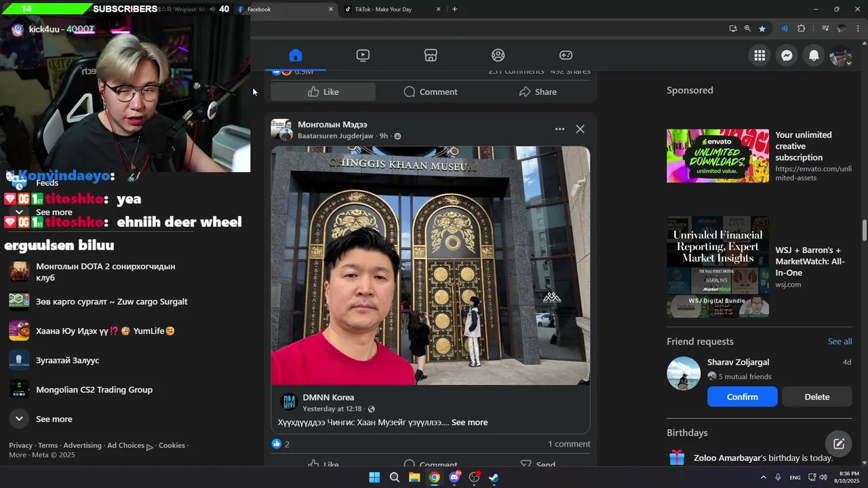The height and width of the screenshot is (488, 868).
Task: Hide the Монголын Мэдээ post with X
Action: tap(580, 129)
